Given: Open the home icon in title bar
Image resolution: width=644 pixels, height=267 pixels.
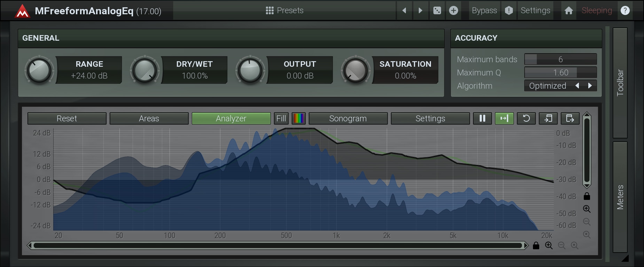Looking at the screenshot, I should point(568,10).
